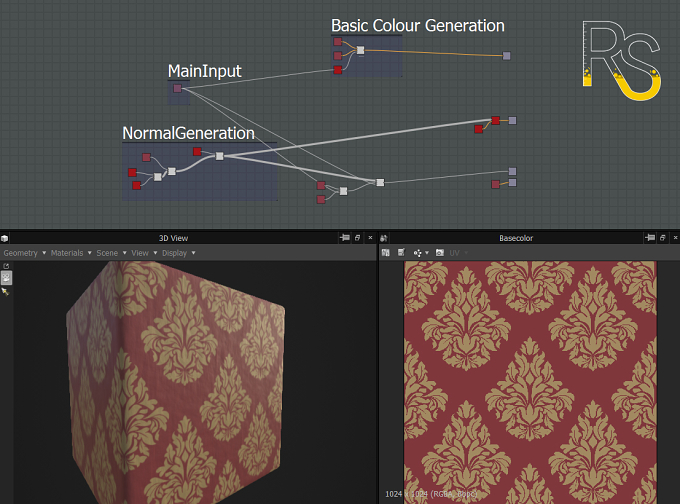Select bottom red node in Basic Colour Generation

338,70
